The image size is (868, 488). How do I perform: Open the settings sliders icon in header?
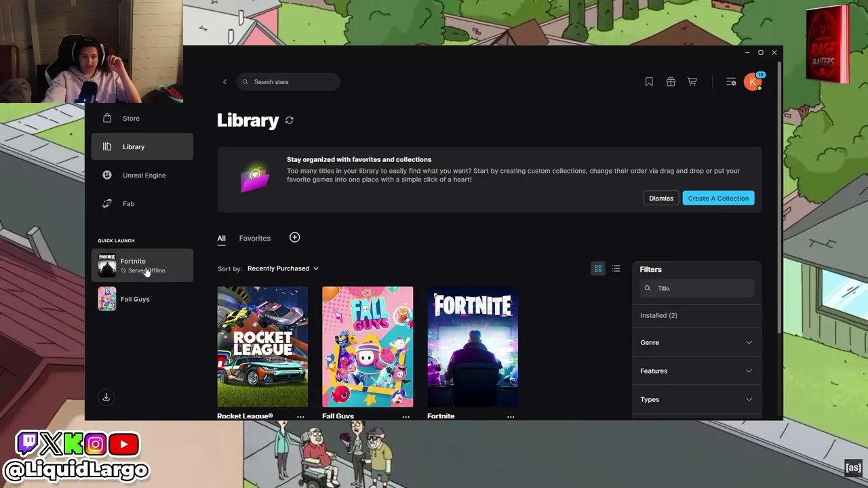(731, 82)
